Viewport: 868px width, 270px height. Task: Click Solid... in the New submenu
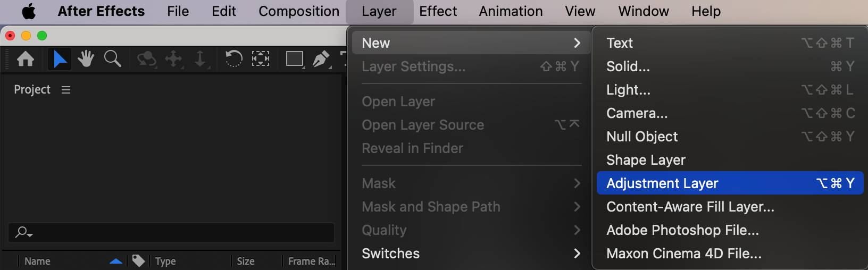(x=628, y=66)
